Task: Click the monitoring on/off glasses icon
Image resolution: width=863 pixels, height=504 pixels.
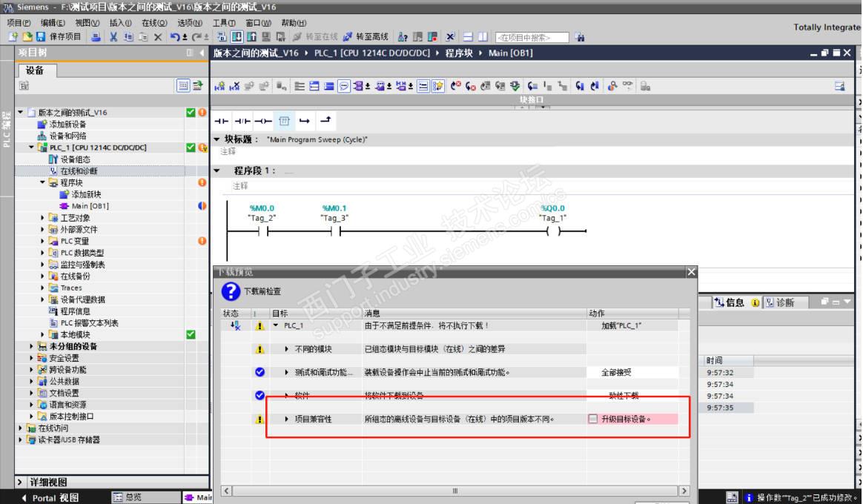Action: tap(627, 85)
